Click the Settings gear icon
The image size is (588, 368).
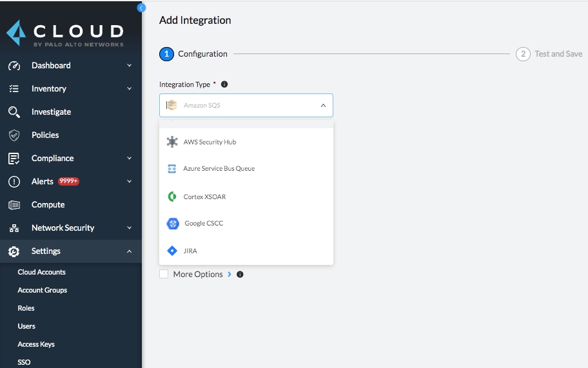(x=14, y=251)
